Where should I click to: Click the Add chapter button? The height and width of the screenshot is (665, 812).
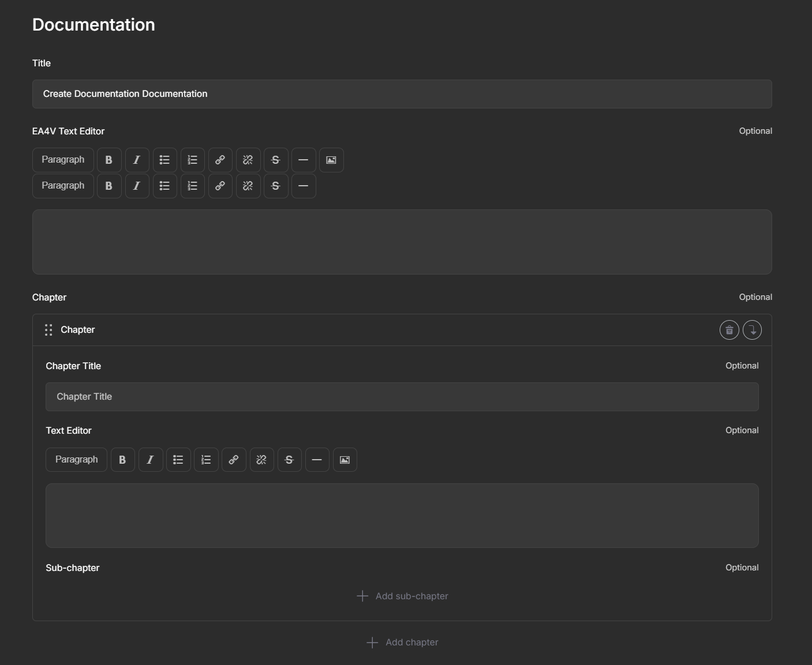[402, 642]
